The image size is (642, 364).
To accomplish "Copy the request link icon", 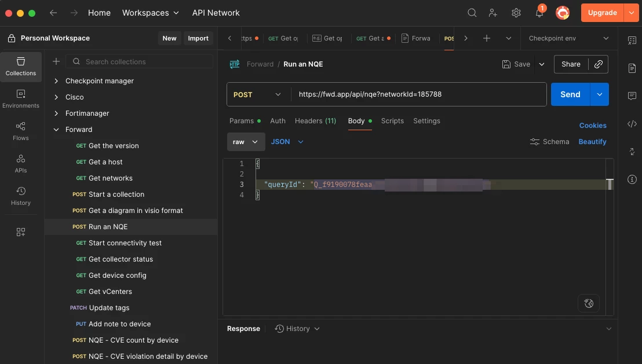I will coord(598,64).
